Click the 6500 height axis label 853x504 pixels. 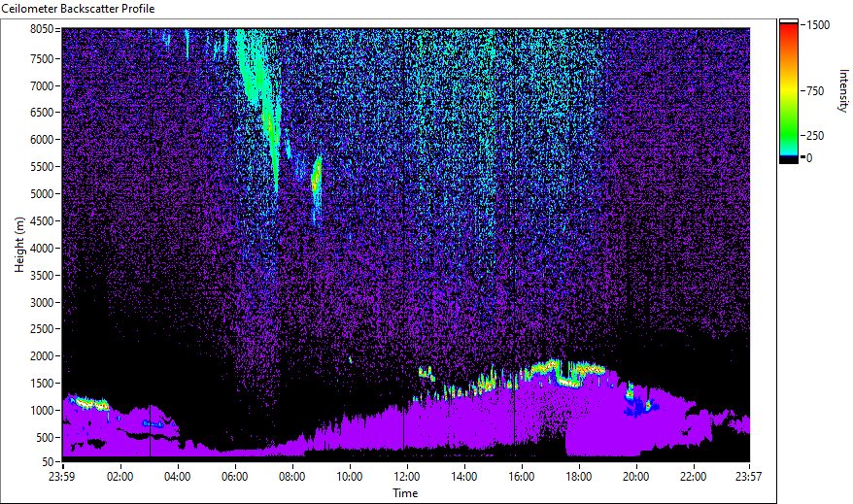coord(42,113)
